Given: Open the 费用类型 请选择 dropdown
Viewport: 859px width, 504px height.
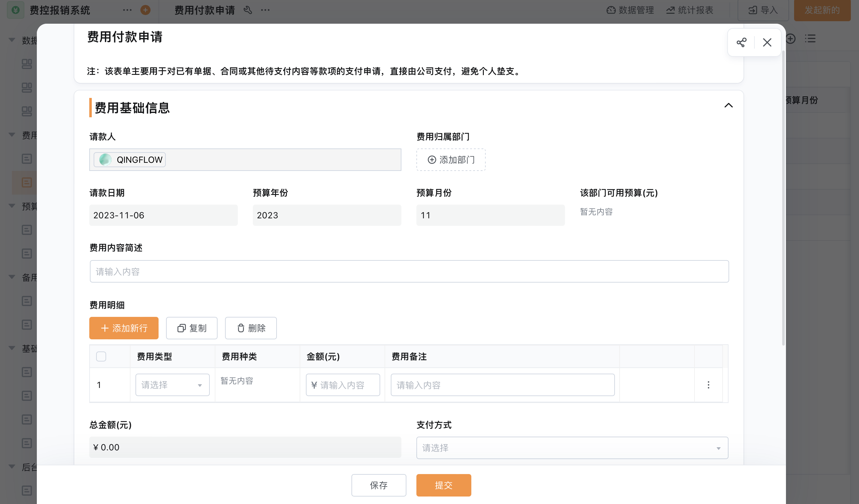Looking at the screenshot, I should point(173,385).
